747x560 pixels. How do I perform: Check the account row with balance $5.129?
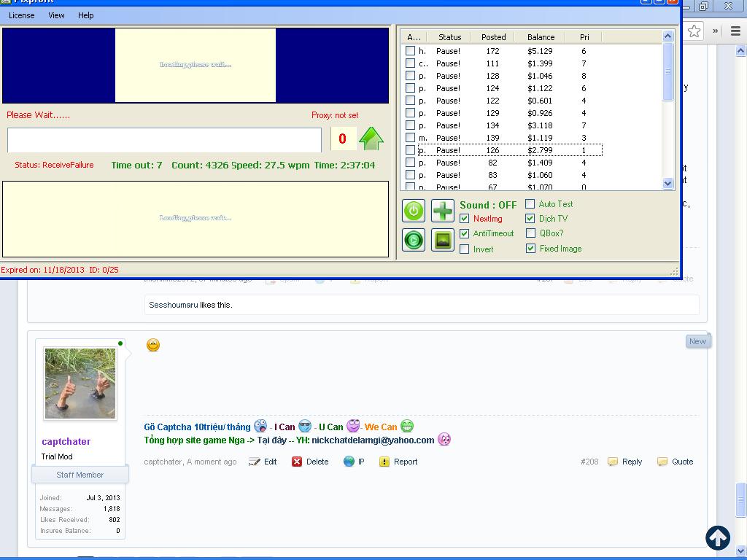(x=410, y=50)
